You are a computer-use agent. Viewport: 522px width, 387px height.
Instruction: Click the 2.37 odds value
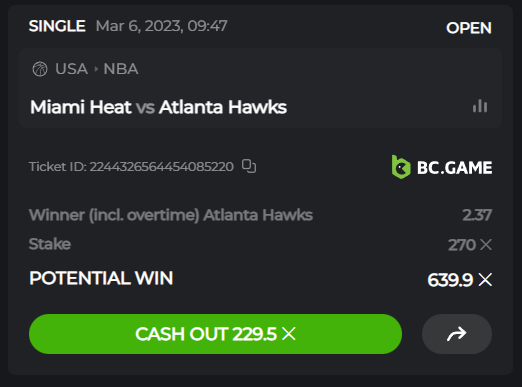(477, 215)
